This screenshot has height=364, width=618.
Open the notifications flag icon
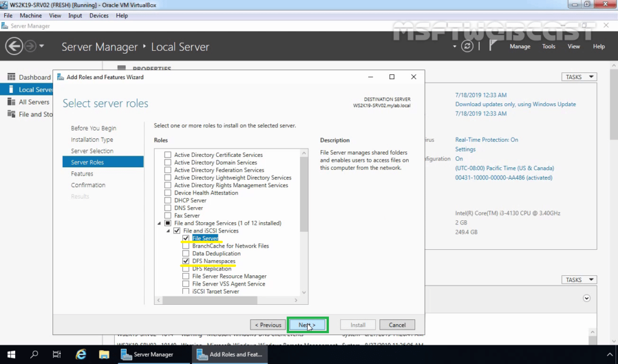(492, 46)
